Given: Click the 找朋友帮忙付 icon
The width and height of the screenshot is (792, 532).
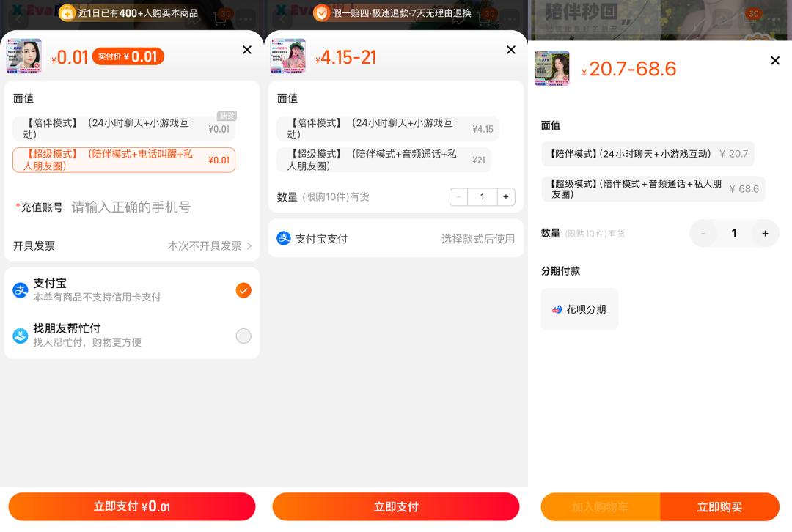Looking at the screenshot, I should point(21,336).
